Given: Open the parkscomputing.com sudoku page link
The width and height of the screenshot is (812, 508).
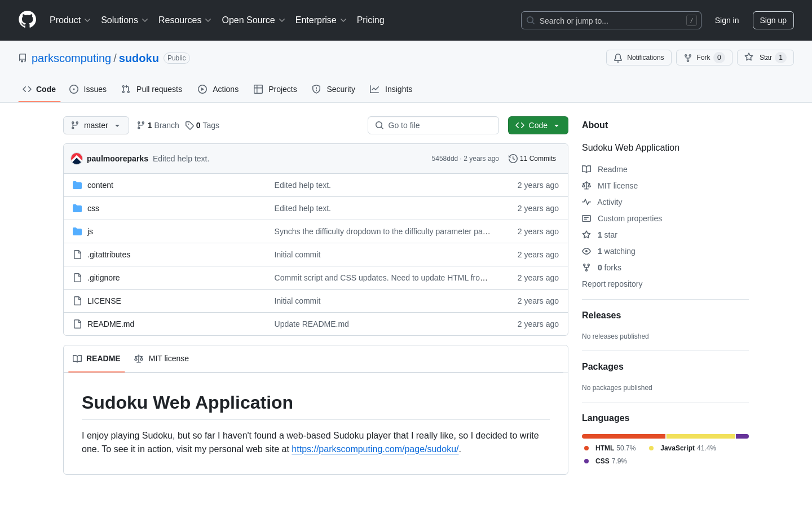Looking at the screenshot, I should (x=375, y=449).
